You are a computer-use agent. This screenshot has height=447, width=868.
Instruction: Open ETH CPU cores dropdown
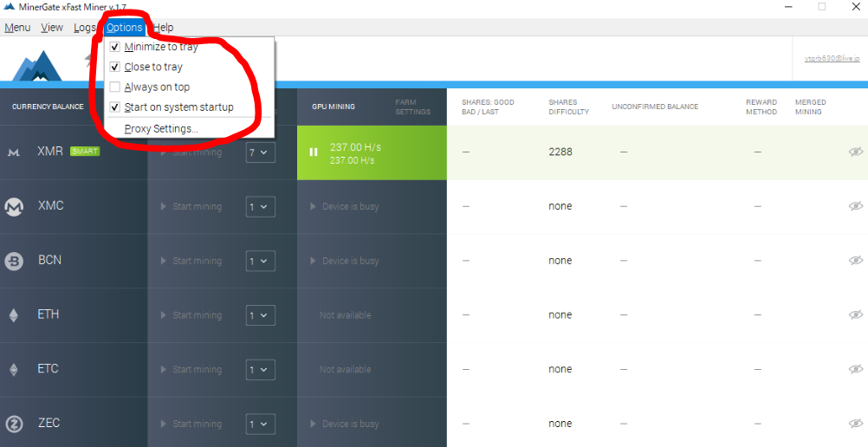point(260,314)
